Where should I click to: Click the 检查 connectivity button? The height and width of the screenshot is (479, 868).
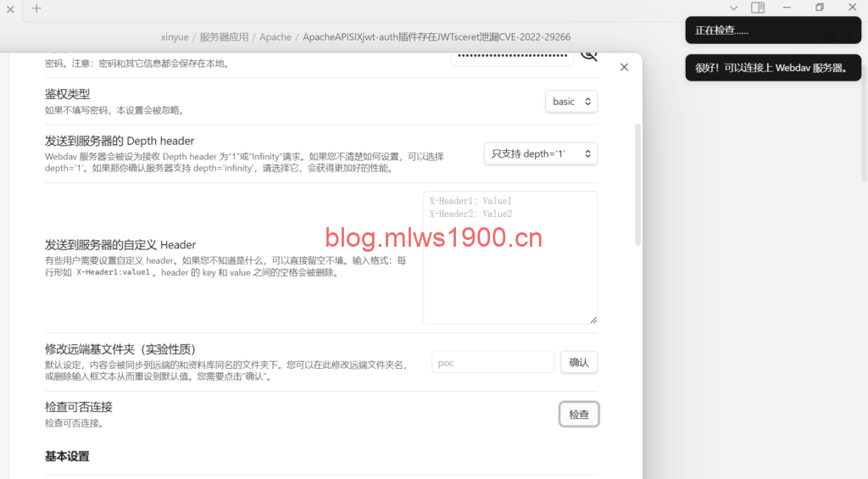tap(579, 415)
